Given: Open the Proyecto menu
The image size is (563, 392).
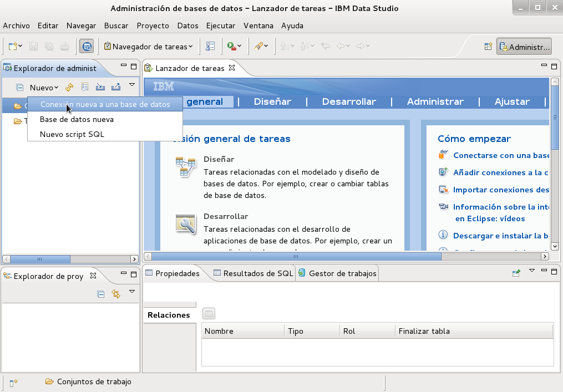Looking at the screenshot, I should (x=153, y=26).
